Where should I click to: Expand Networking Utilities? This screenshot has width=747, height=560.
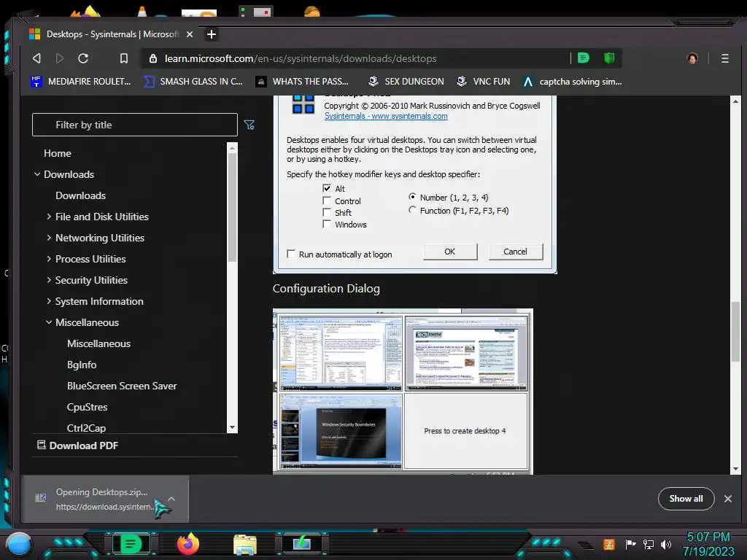pyautogui.click(x=99, y=238)
